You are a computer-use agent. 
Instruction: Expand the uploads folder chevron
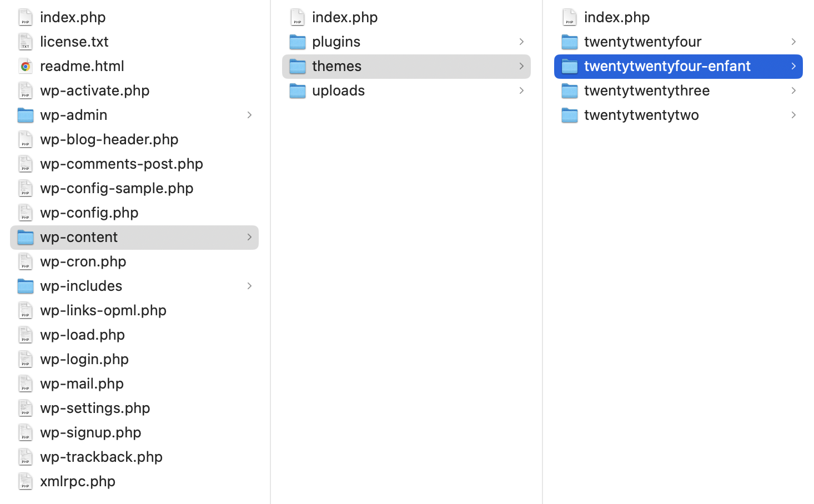click(x=521, y=90)
